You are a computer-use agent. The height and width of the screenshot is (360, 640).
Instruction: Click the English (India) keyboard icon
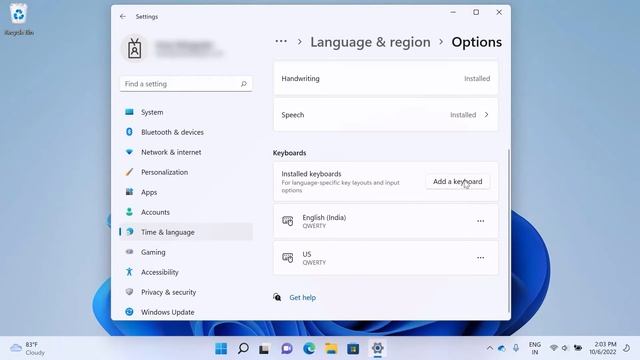click(288, 221)
